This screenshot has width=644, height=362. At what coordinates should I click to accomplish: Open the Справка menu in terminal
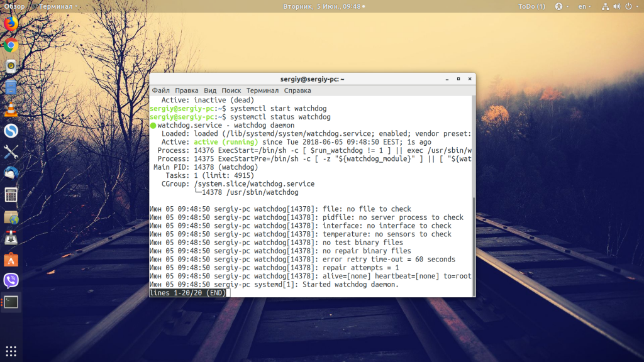(x=297, y=90)
